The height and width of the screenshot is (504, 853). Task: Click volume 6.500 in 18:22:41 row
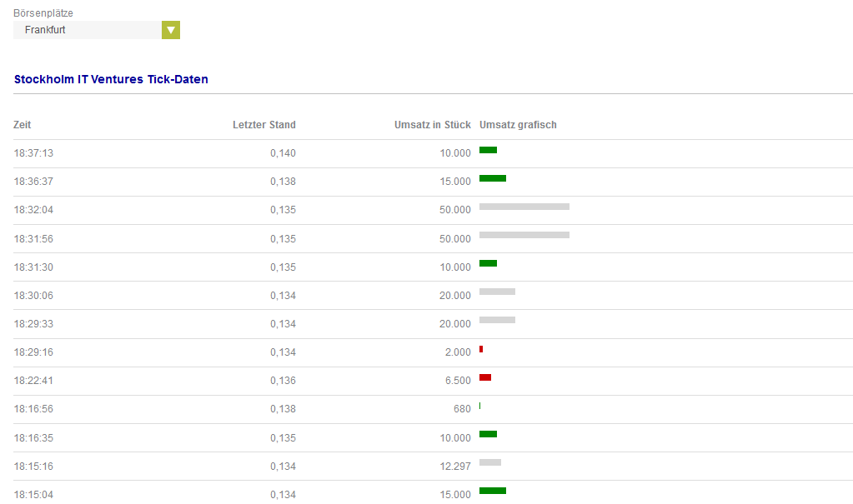click(458, 381)
